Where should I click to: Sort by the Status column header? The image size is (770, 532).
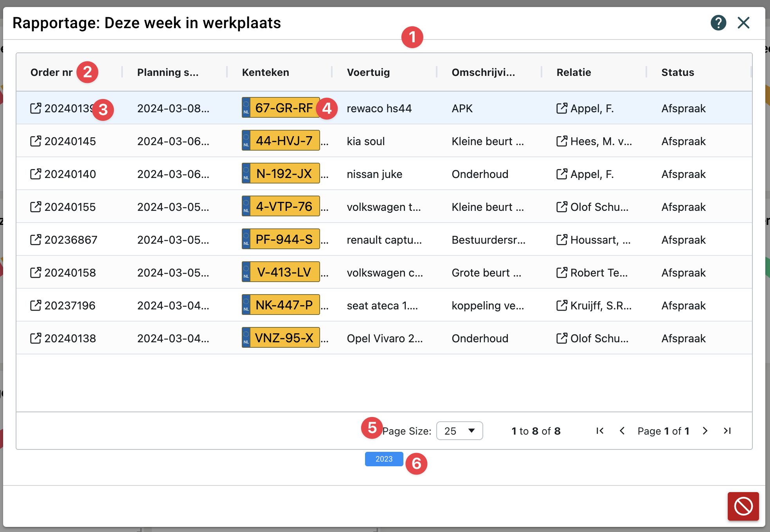coord(678,72)
